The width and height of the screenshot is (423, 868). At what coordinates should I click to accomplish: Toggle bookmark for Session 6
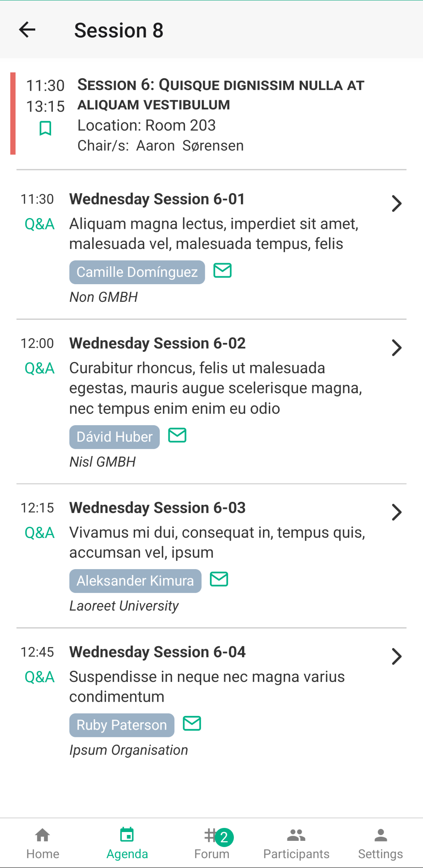[45, 128]
